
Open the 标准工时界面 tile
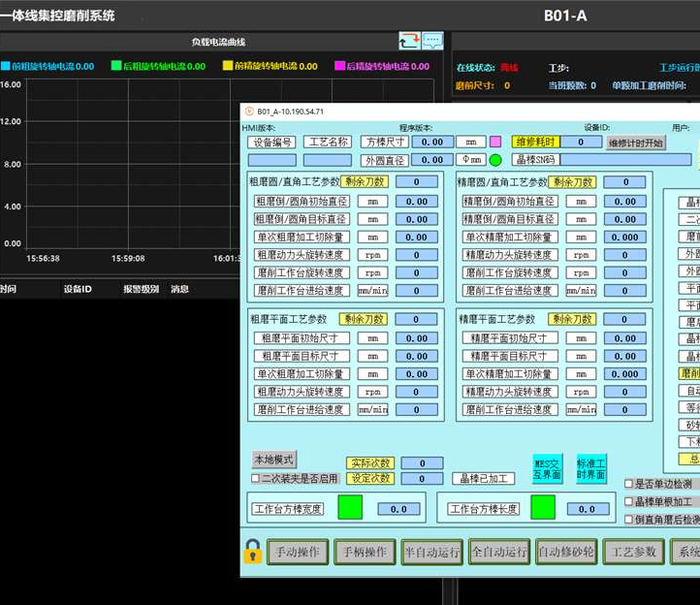coord(590,469)
